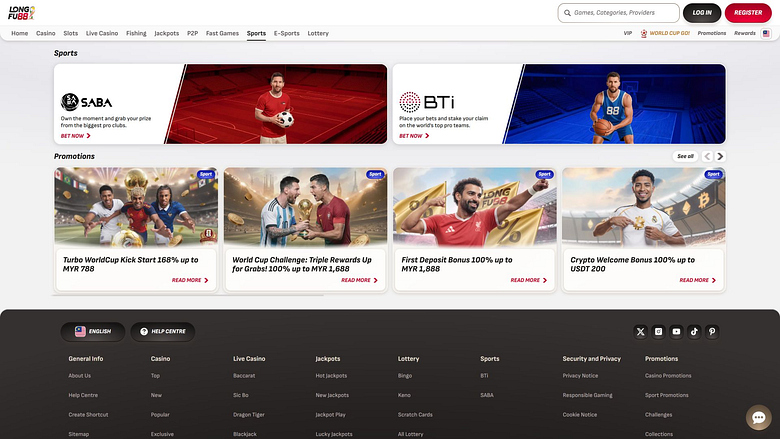The image size is (780, 439).
Task: Open Promotions in top navigation
Action: [x=712, y=33]
